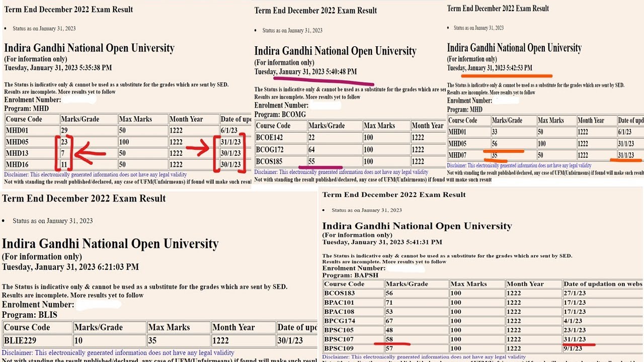644x362 pixels.
Task: Click date 4/1/23 in BPCG174 row
Action: [x=573, y=321]
